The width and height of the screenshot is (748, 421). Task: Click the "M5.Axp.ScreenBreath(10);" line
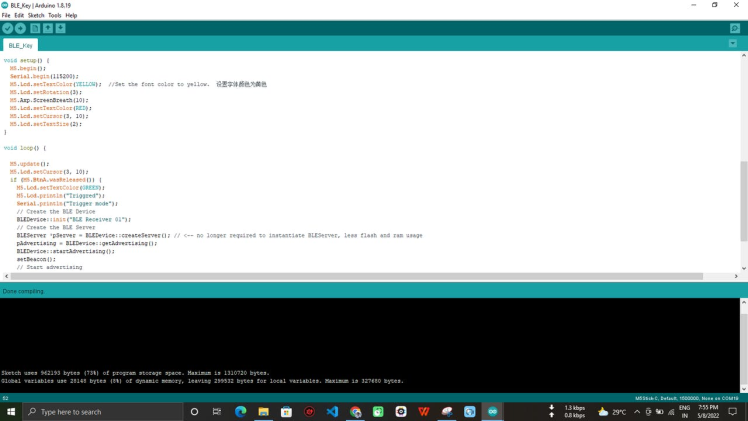click(x=49, y=100)
